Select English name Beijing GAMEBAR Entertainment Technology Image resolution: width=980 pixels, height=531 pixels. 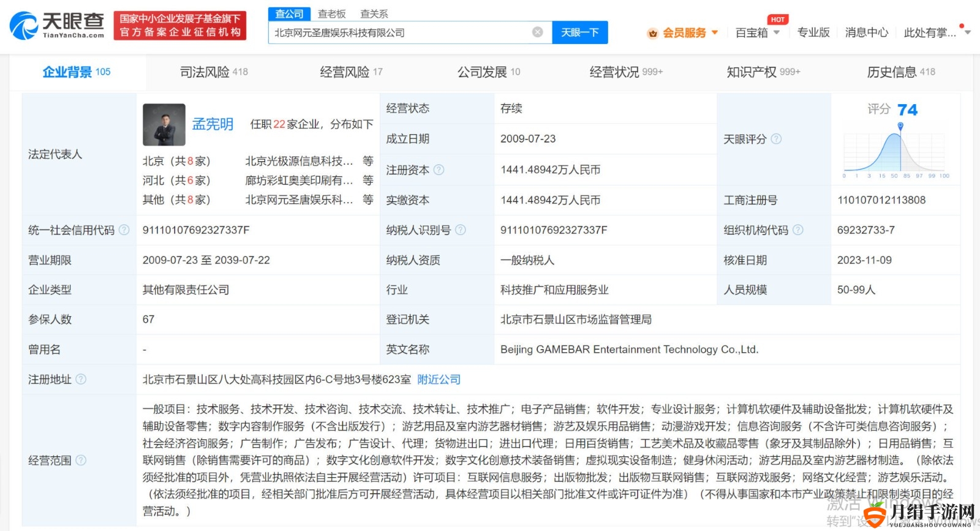[x=629, y=349]
